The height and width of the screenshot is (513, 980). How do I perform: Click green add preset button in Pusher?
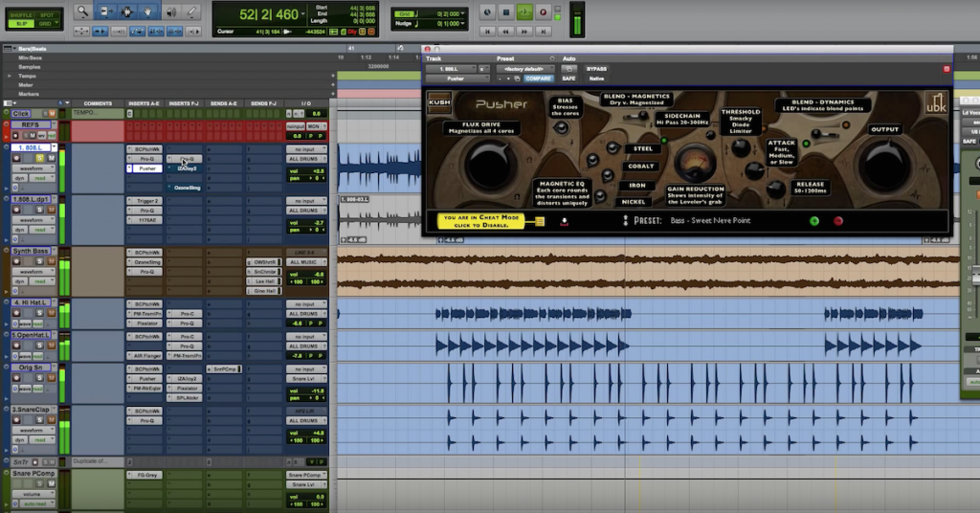tap(814, 220)
